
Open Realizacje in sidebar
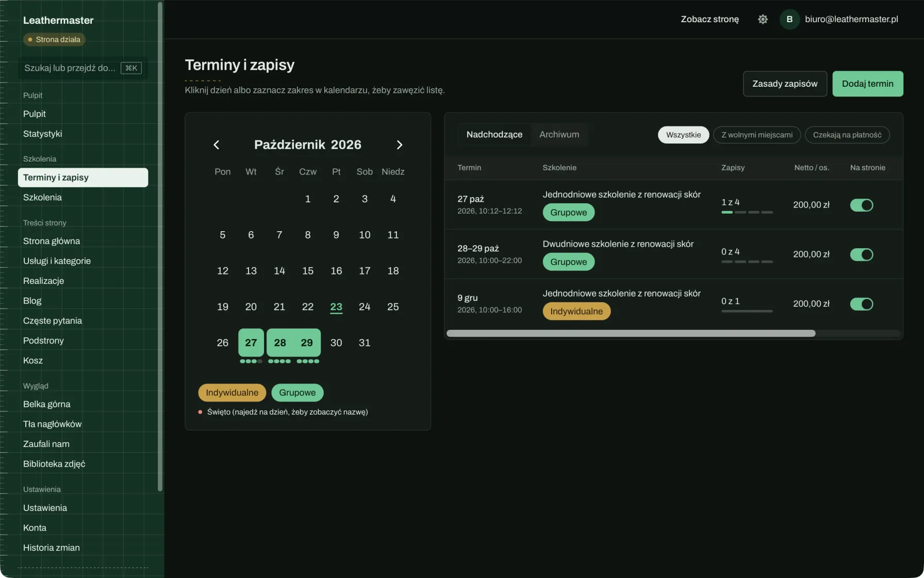pyautogui.click(x=82, y=281)
